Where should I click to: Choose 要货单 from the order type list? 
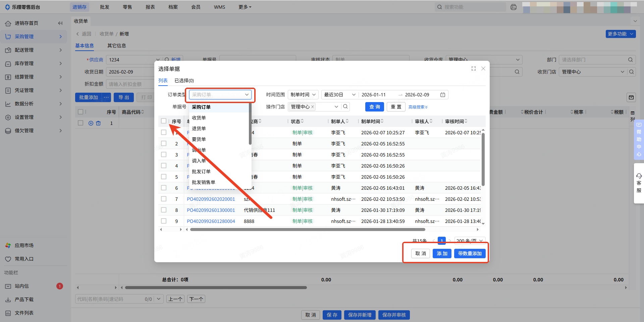click(220, 139)
